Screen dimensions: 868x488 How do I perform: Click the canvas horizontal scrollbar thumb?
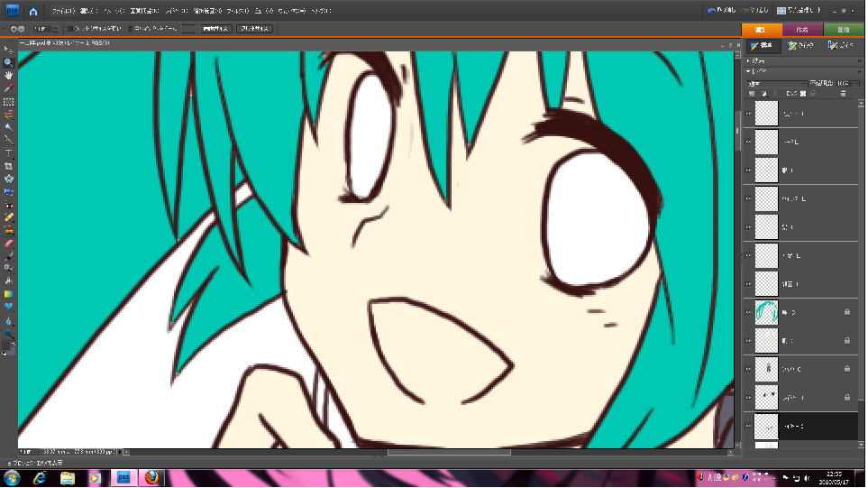[449, 452]
